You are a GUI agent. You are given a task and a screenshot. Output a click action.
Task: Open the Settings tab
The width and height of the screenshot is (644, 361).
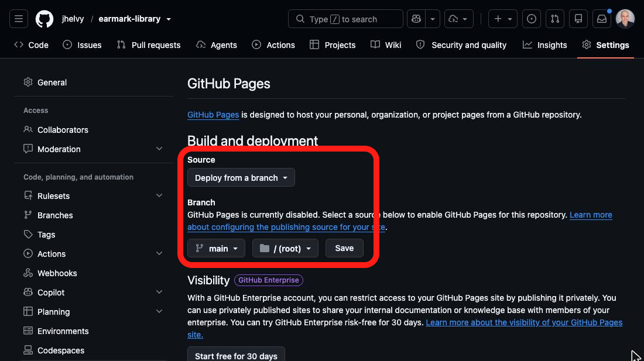coord(605,44)
